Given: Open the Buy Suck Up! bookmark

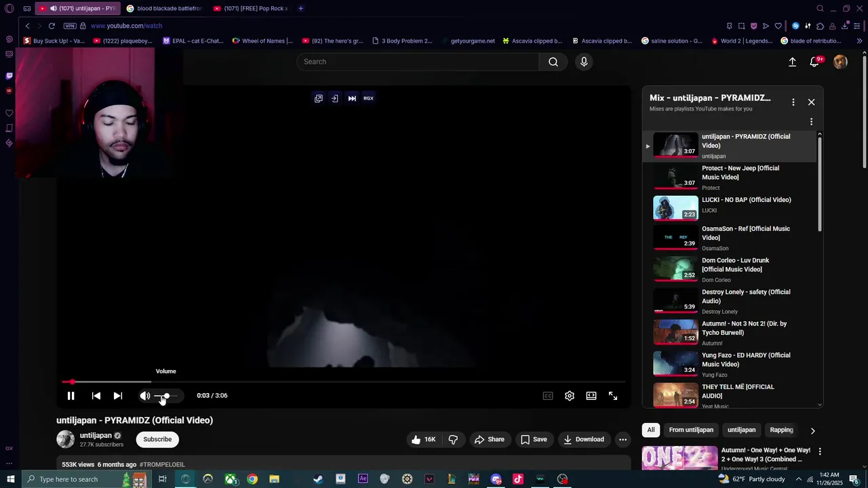Looking at the screenshot, I should tap(54, 41).
